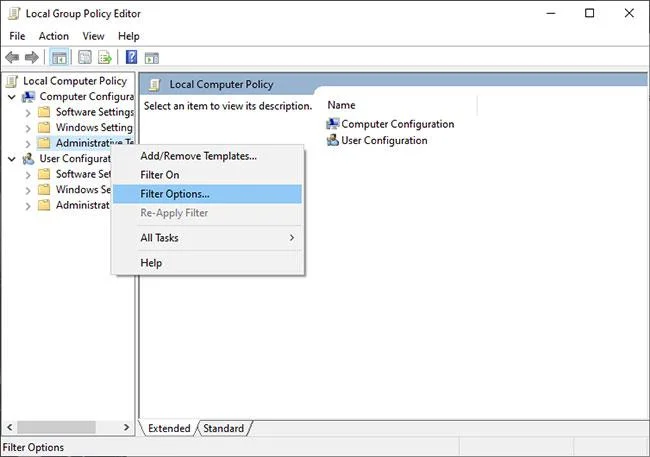Expand Software Settings under User Configuration
The width and height of the screenshot is (650, 457).
(x=28, y=175)
